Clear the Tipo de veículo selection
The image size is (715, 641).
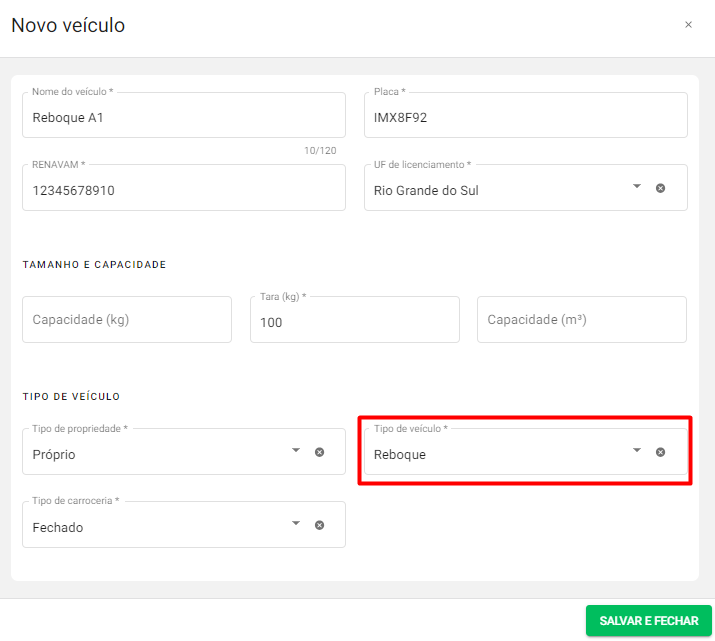660,452
